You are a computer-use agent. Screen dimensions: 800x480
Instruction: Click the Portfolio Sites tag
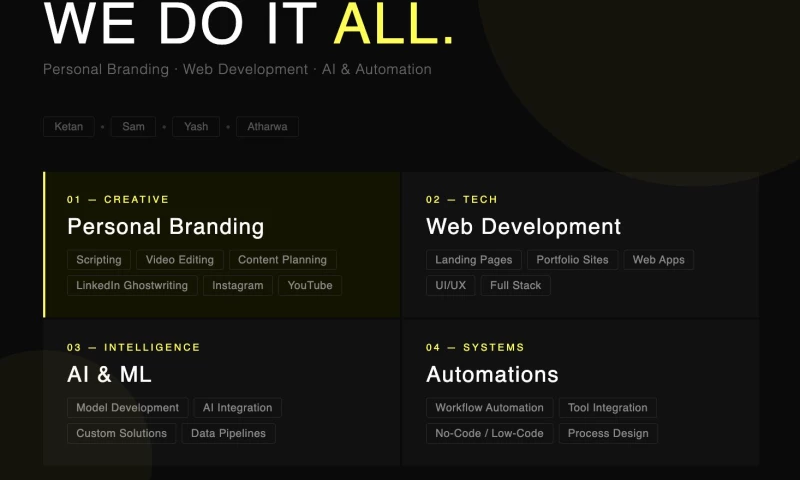[572, 260]
